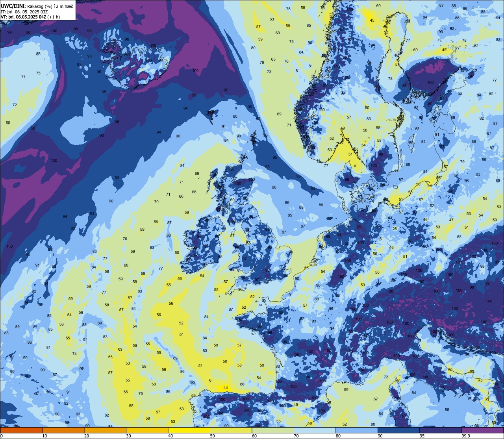Click the "50" tick label on the colour bar
The image size is (504, 439).
coord(212,436)
